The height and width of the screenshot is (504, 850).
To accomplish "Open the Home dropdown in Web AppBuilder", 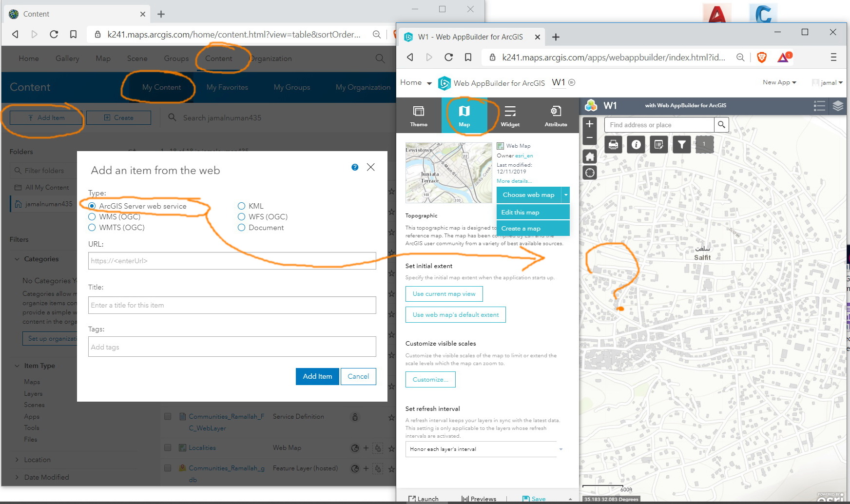I will (x=416, y=82).
